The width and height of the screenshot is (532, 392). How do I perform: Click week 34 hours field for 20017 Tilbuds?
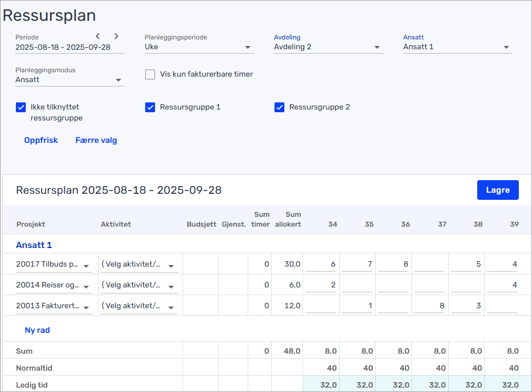[321, 264]
